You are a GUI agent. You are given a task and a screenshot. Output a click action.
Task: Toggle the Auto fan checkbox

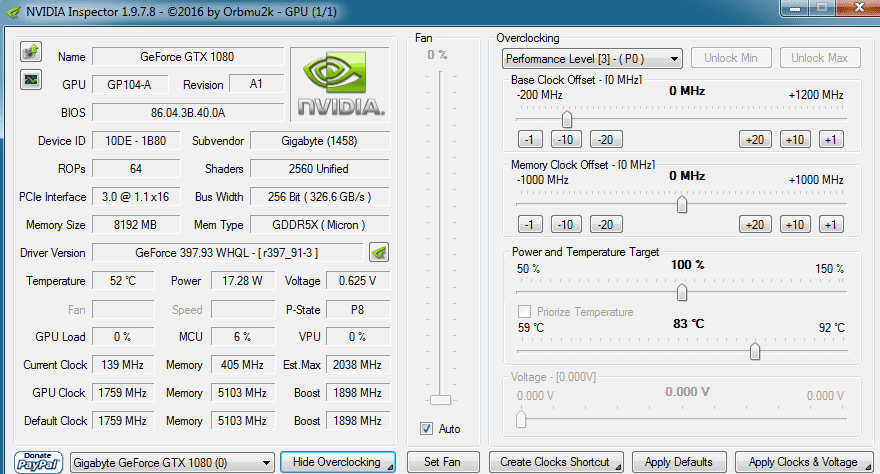coord(427,429)
